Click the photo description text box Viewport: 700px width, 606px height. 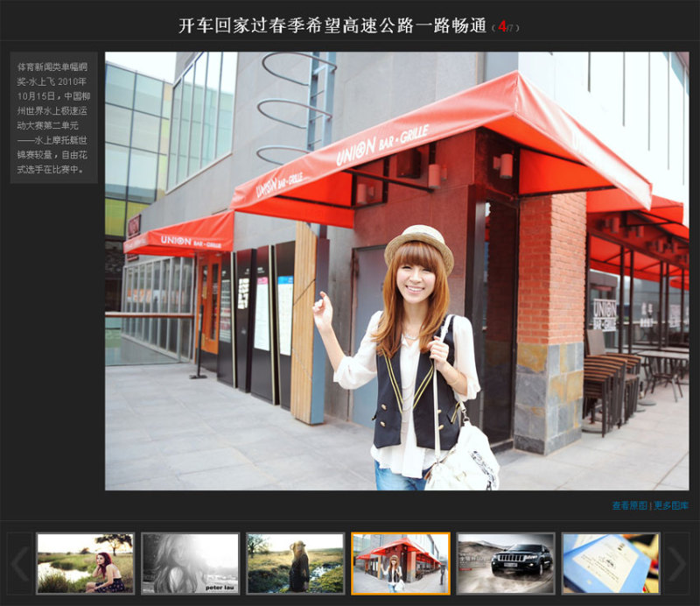point(53,117)
